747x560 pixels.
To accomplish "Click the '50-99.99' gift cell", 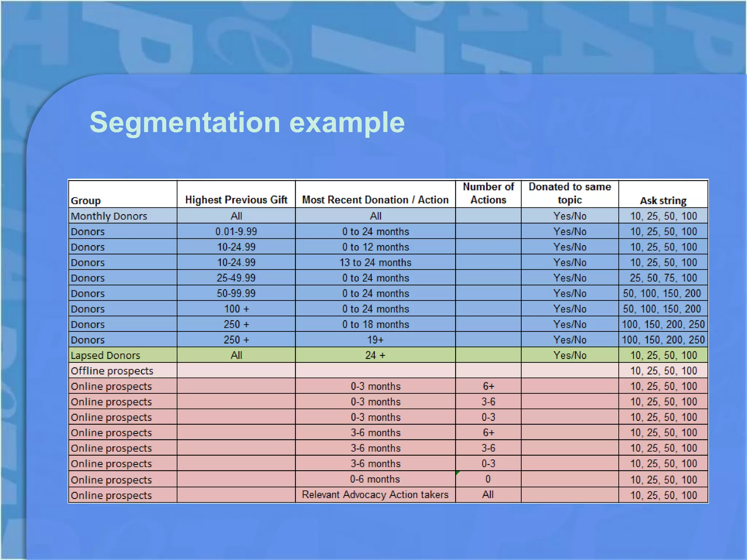I will click(236, 293).
